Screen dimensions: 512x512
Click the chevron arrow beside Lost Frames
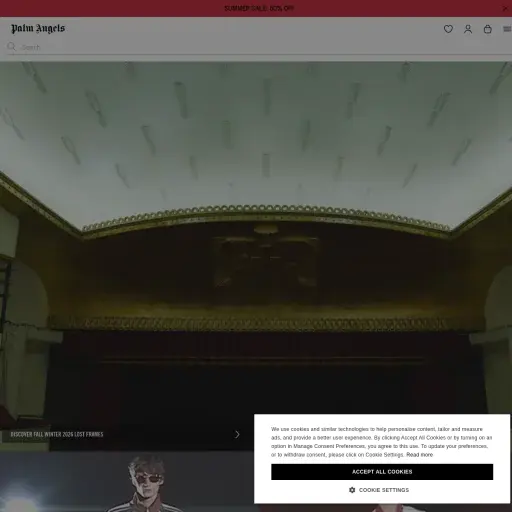click(237, 434)
